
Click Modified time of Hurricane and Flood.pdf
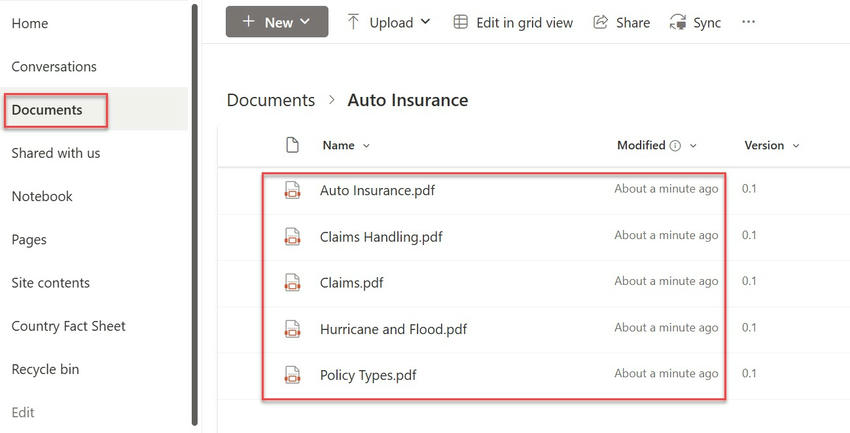666,327
